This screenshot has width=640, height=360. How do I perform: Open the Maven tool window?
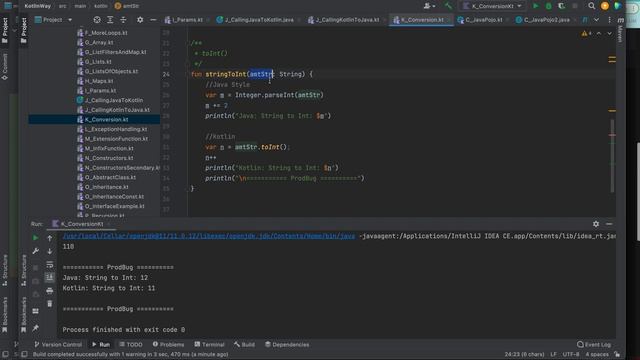(620, 29)
